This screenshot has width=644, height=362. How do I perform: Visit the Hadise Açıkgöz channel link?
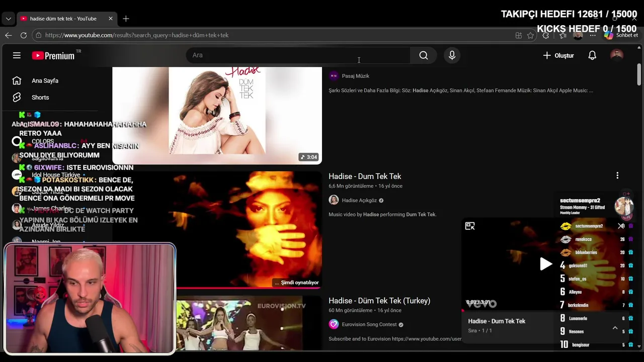click(359, 201)
